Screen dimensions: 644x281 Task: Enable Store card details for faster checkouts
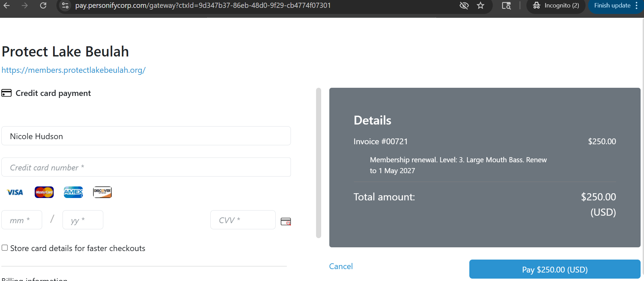click(x=5, y=248)
